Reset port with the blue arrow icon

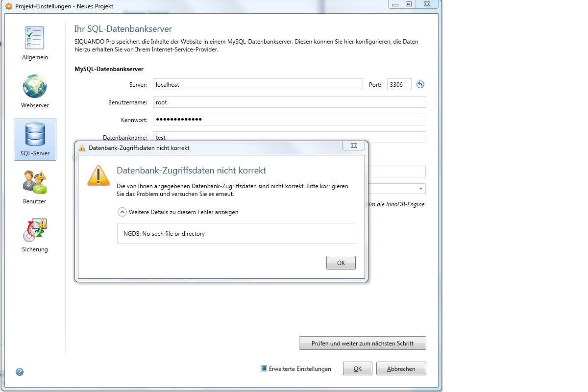click(x=420, y=84)
